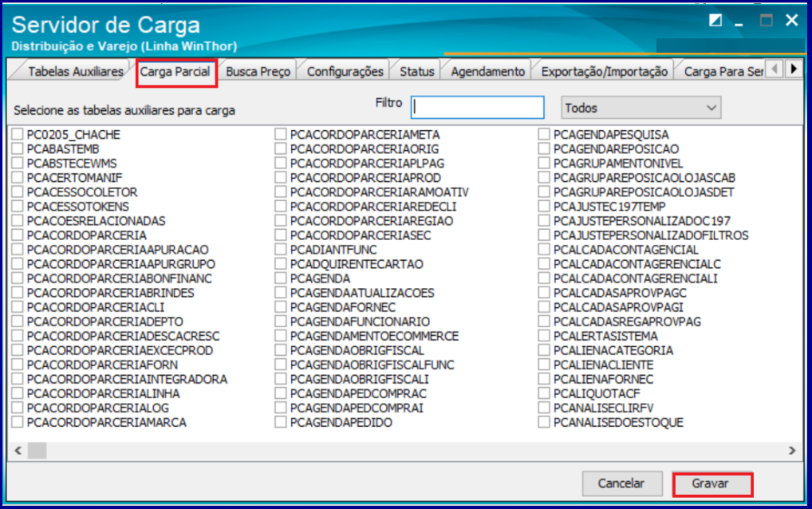Select the PCANALISEDOESTOQUE checkbox
This screenshot has width=812, height=509.
[544, 423]
